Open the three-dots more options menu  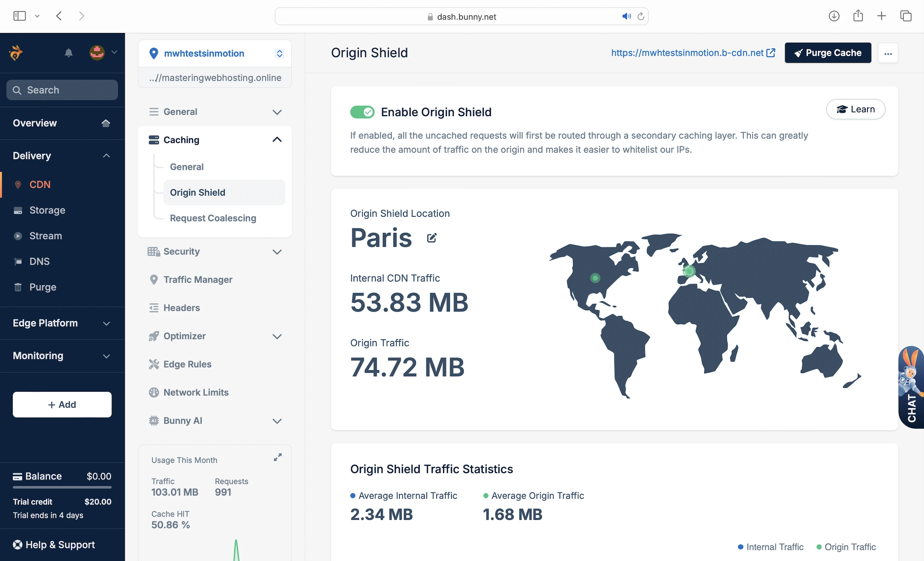888,53
